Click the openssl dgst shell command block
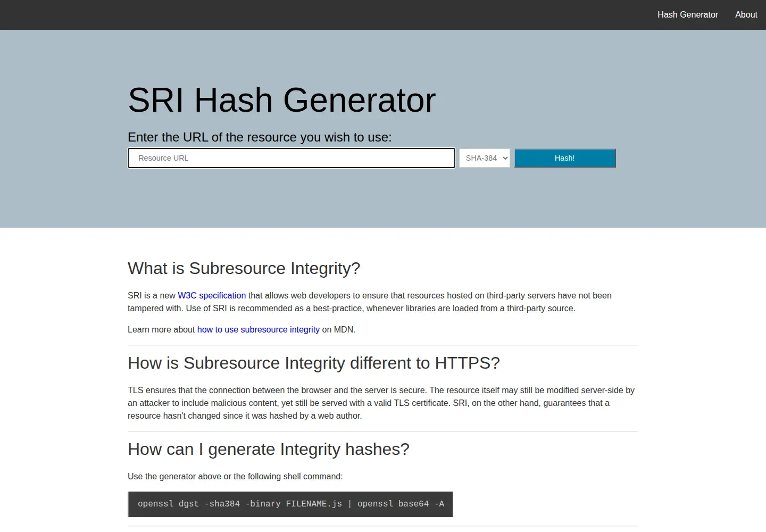Viewport: 766px width, 532px height. [290, 504]
